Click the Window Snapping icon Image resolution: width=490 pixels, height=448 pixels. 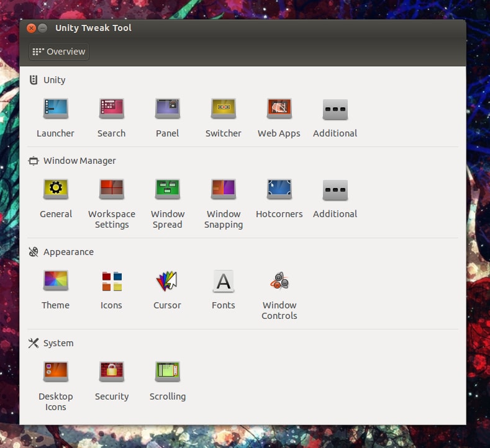pos(224,189)
